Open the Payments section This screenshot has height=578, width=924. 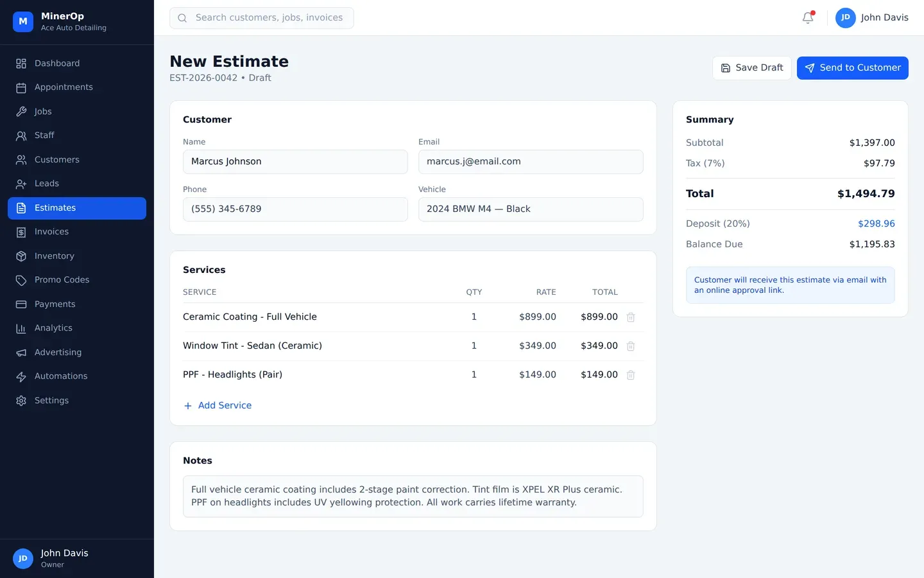point(55,304)
